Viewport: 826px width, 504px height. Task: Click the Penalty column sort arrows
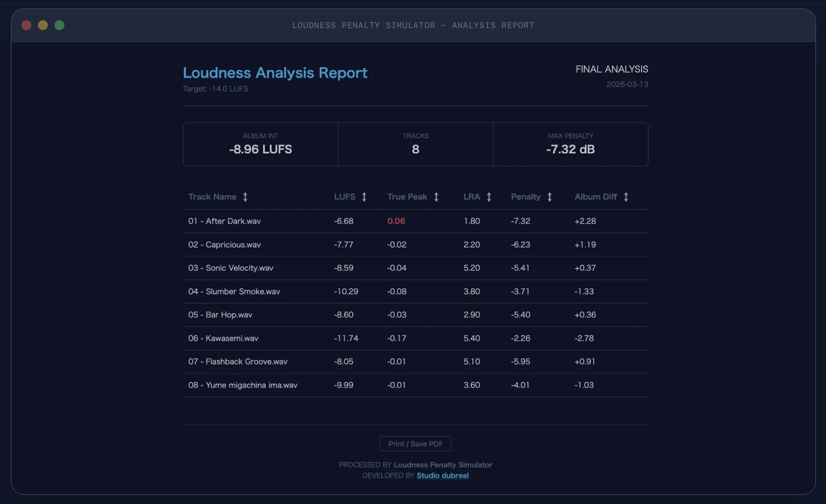pos(550,197)
